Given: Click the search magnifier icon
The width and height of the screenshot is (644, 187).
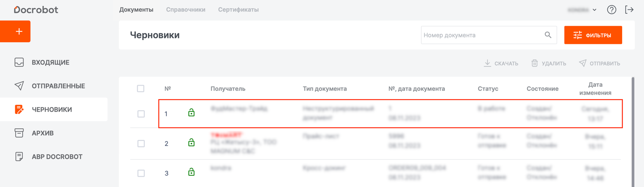Looking at the screenshot, I should 548,35.
